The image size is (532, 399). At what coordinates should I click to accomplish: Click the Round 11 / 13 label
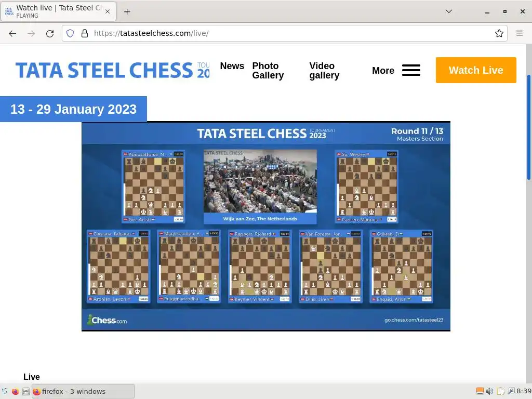417,131
